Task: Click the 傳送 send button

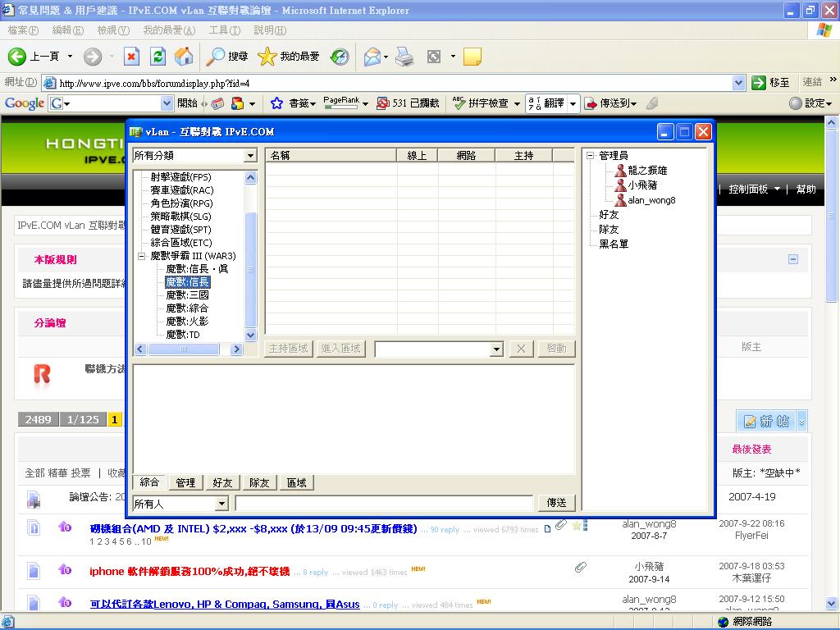Action: [x=556, y=502]
